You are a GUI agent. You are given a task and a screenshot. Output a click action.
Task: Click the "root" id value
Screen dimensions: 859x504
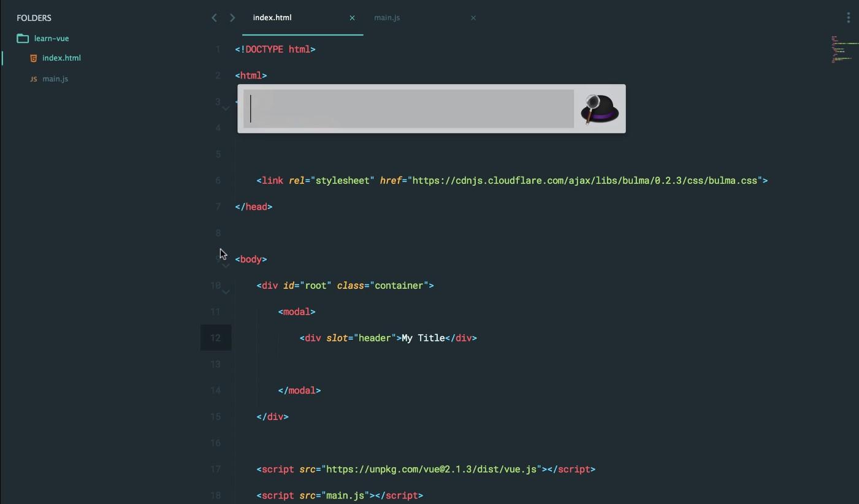(x=316, y=286)
